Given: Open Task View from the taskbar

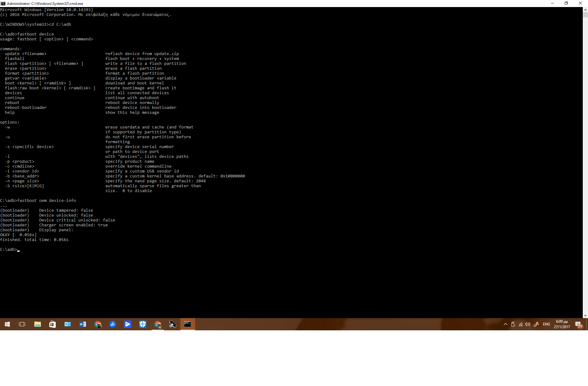Looking at the screenshot, I should (22, 324).
